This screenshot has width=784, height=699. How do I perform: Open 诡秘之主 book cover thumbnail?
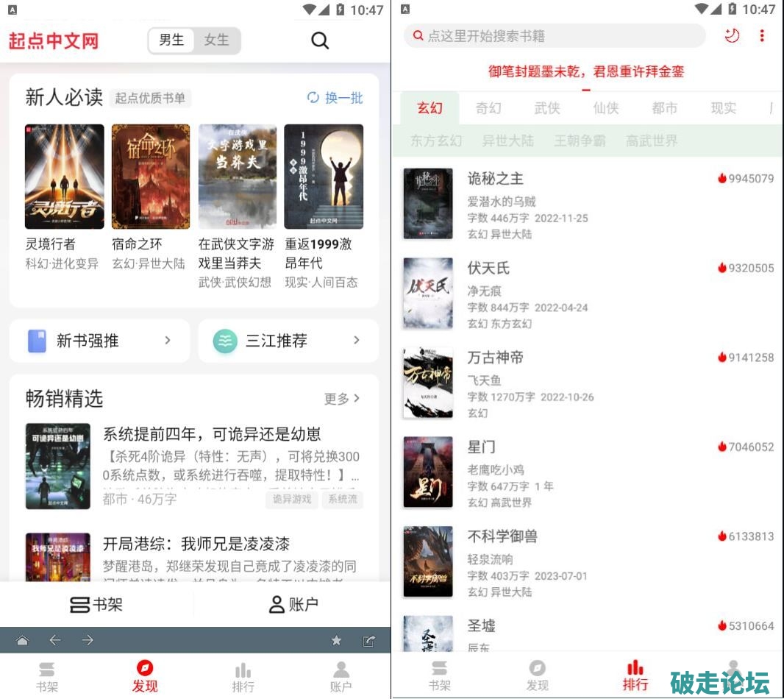pos(428,204)
